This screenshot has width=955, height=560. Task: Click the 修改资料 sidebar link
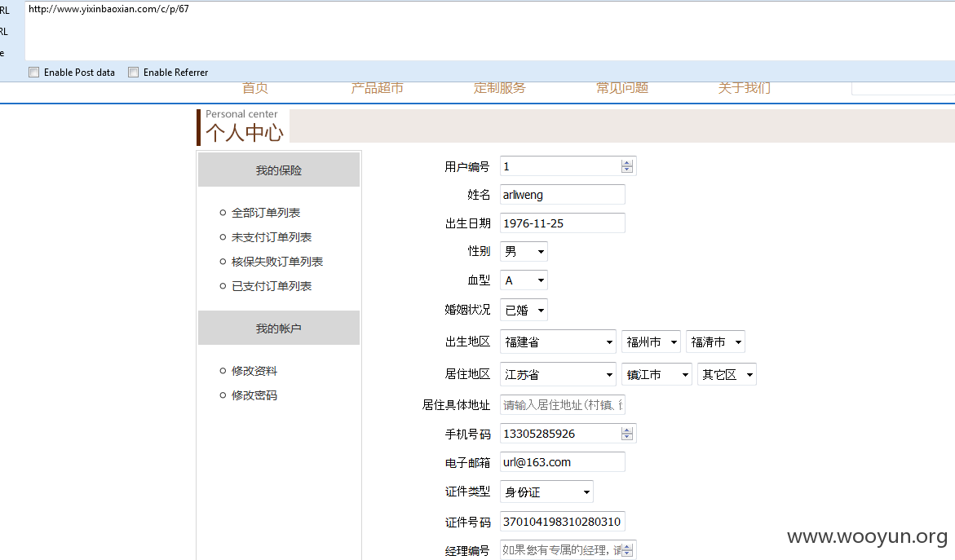pos(254,371)
